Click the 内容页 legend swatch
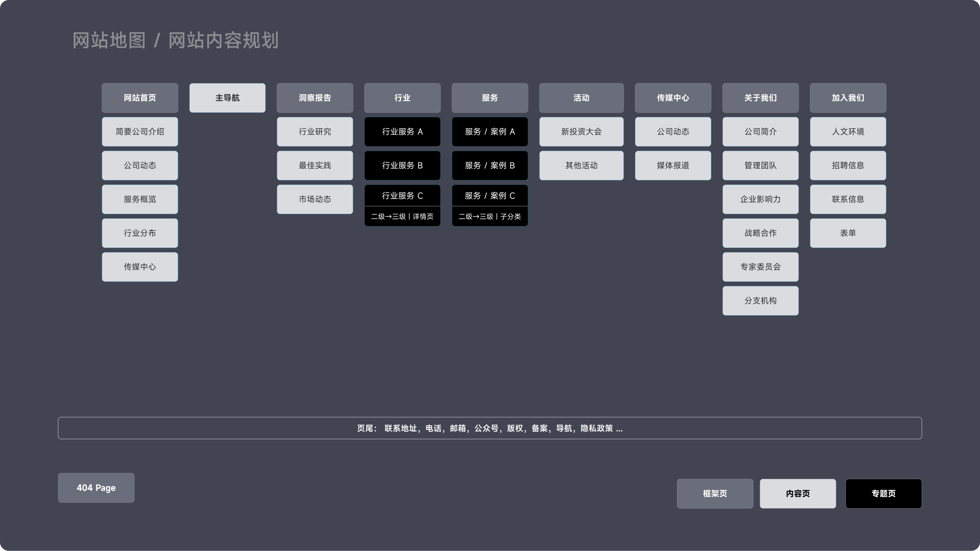Screen dimensions: 980x551 pyautogui.click(x=798, y=493)
